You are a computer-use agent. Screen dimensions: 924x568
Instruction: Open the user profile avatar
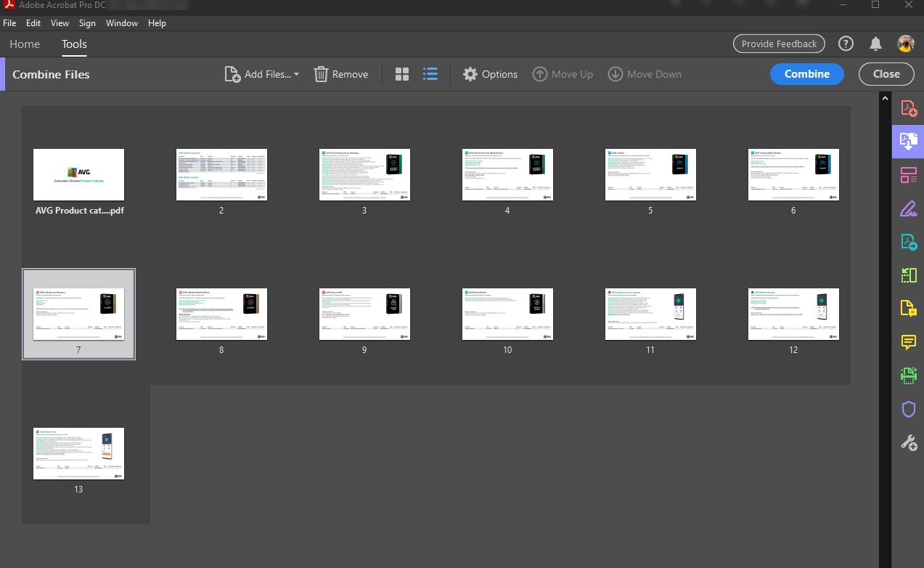(x=905, y=44)
